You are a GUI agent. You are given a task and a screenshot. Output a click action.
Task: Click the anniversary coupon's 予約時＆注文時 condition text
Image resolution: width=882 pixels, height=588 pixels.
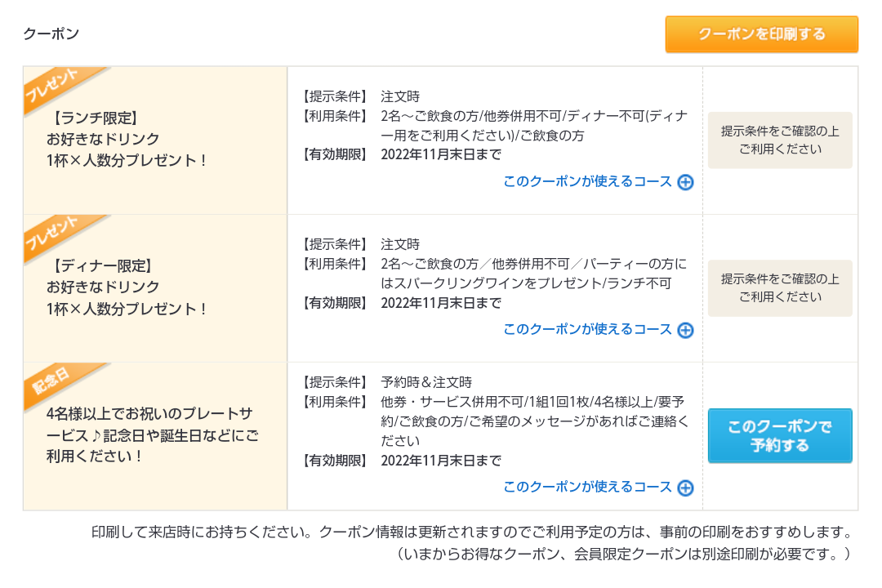(426, 382)
